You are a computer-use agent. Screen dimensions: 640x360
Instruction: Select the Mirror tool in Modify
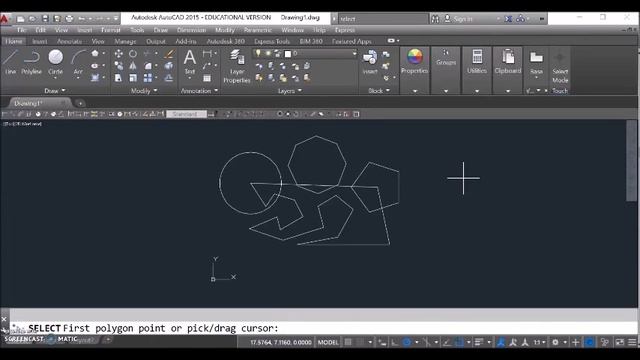[133, 66]
